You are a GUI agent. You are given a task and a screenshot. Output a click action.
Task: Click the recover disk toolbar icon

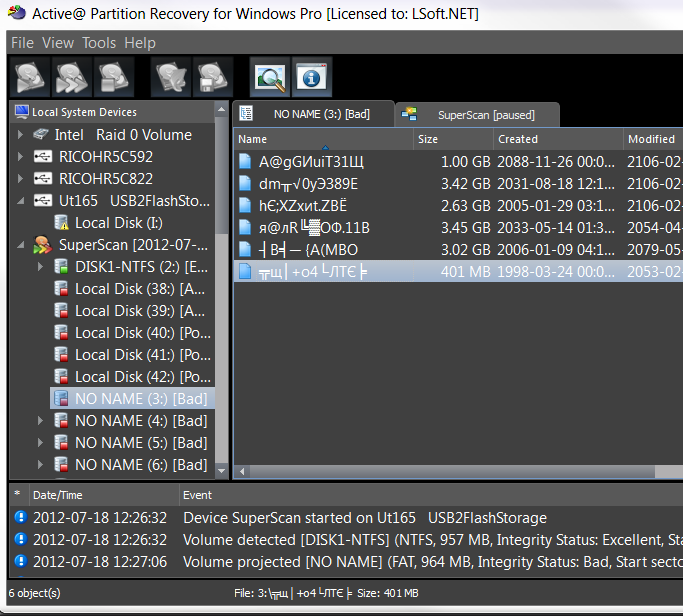coord(171,78)
